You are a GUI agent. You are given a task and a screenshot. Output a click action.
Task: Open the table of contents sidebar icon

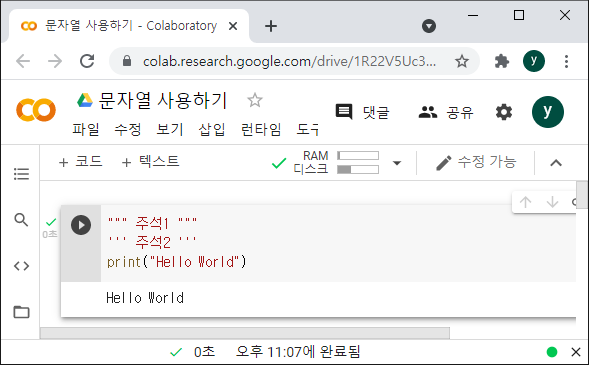21,174
